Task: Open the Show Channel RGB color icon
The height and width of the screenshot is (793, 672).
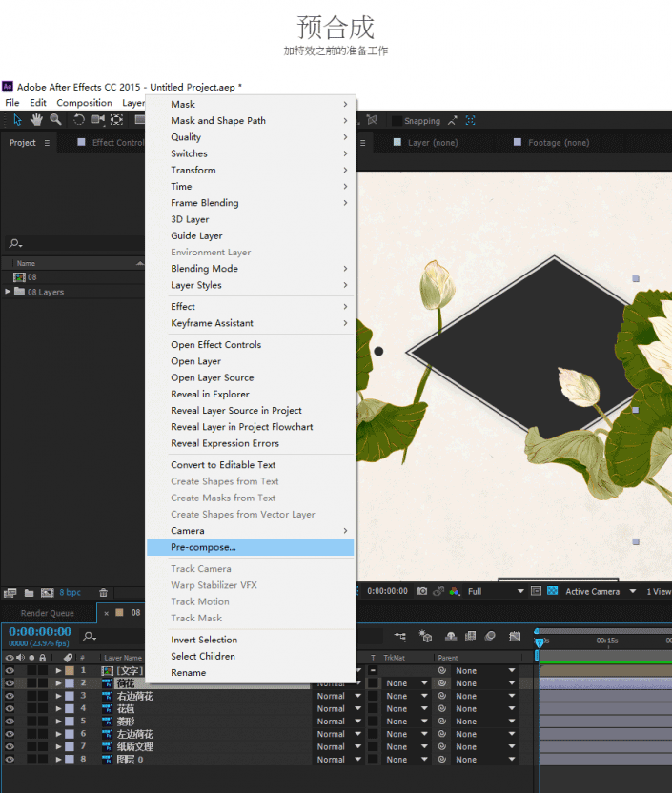Action: [x=455, y=591]
